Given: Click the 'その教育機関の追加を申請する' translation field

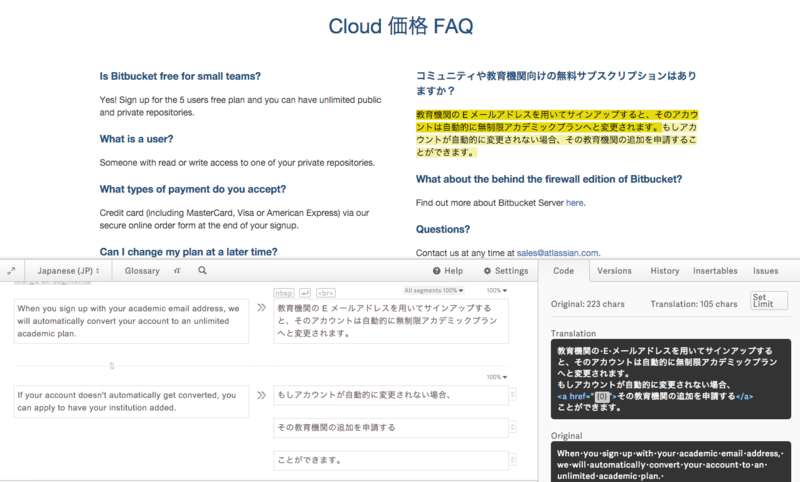Looking at the screenshot, I should 391,427.
